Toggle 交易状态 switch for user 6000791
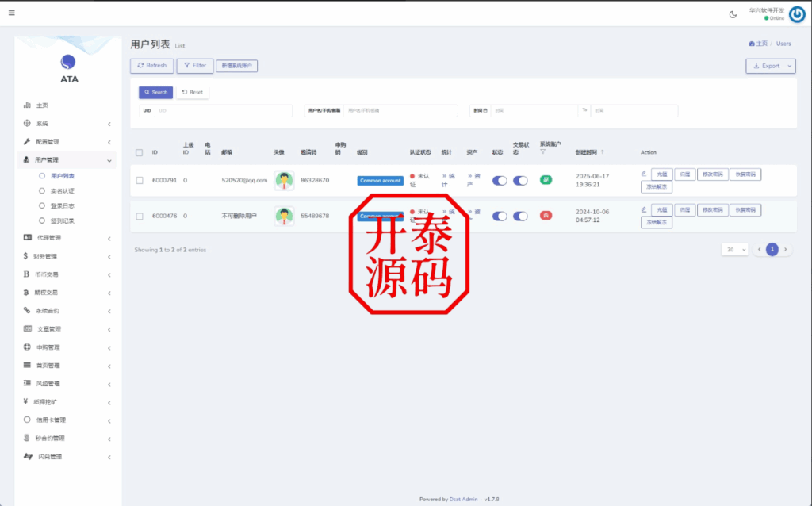Viewport: 812px width, 506px height. (520, 180)
